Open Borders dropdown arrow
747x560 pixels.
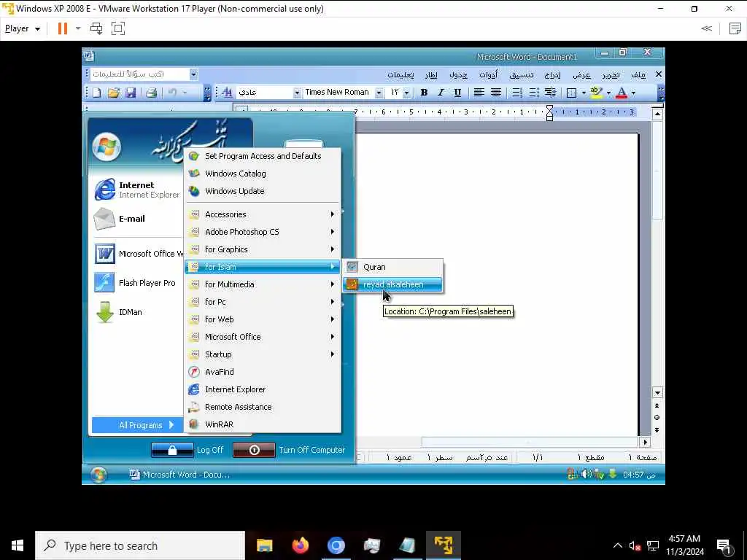tap(584, 93)
